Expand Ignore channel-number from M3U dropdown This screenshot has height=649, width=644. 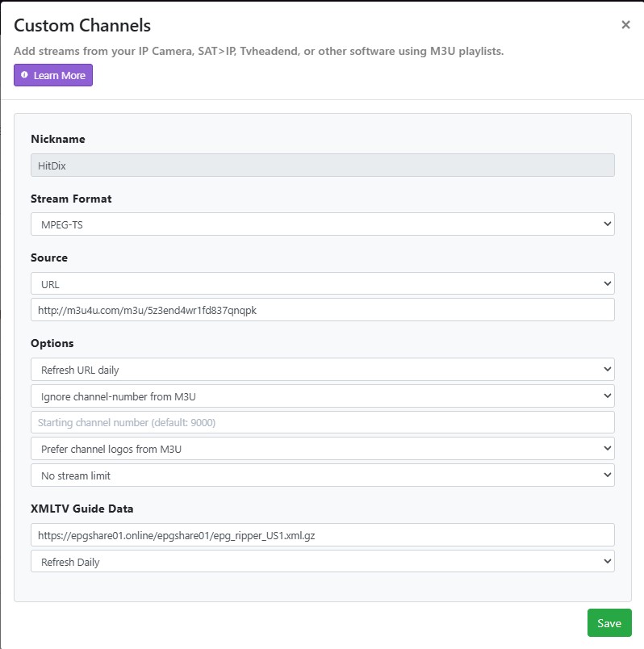(x=322, y=396)
